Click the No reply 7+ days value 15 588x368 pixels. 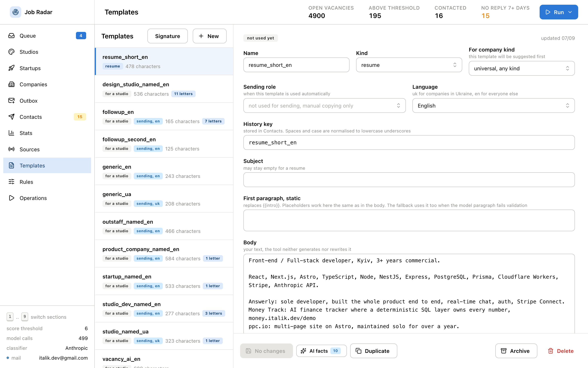coord(485,16)
